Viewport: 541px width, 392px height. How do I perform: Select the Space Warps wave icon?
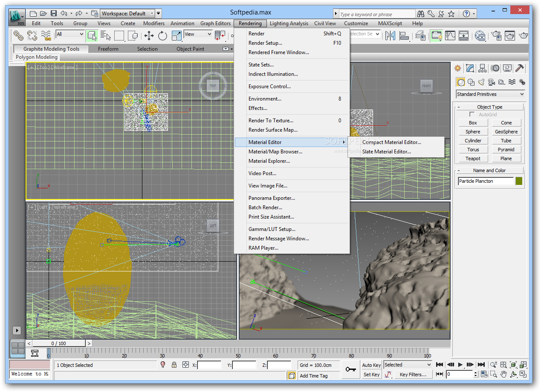tap(512, 82)
